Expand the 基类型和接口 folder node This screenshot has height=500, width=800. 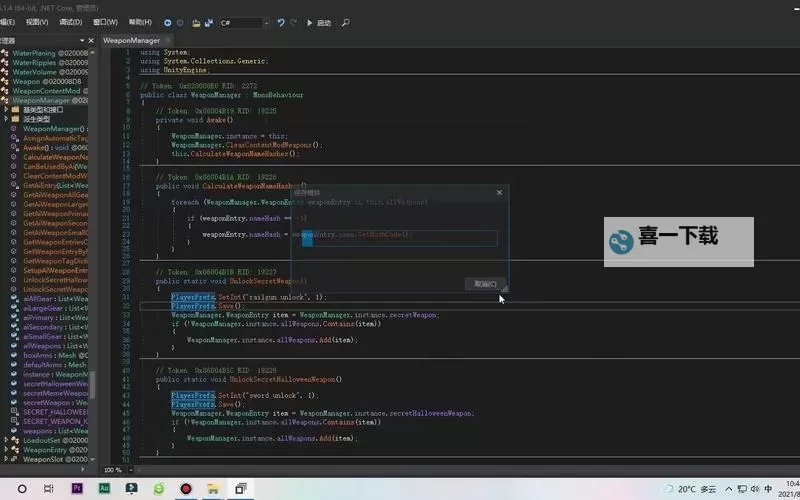click(x=5, y=110)
